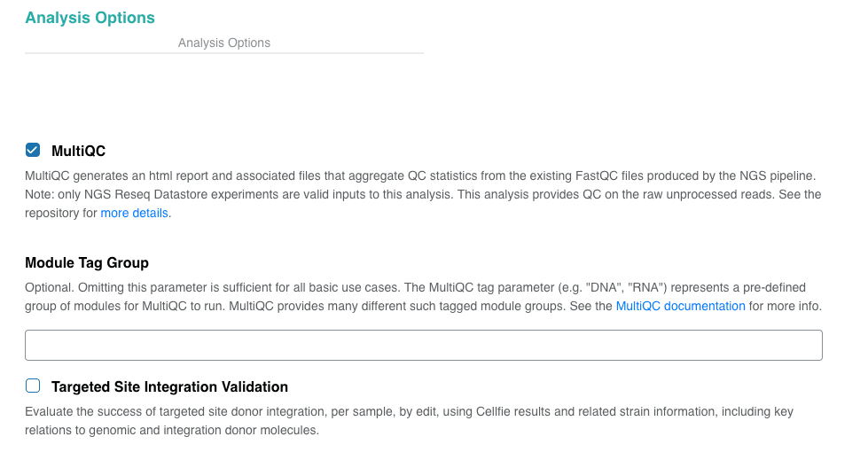Click the Module Tag Group heading
This screenshot has width=868, height=460.
pos(87,262)
